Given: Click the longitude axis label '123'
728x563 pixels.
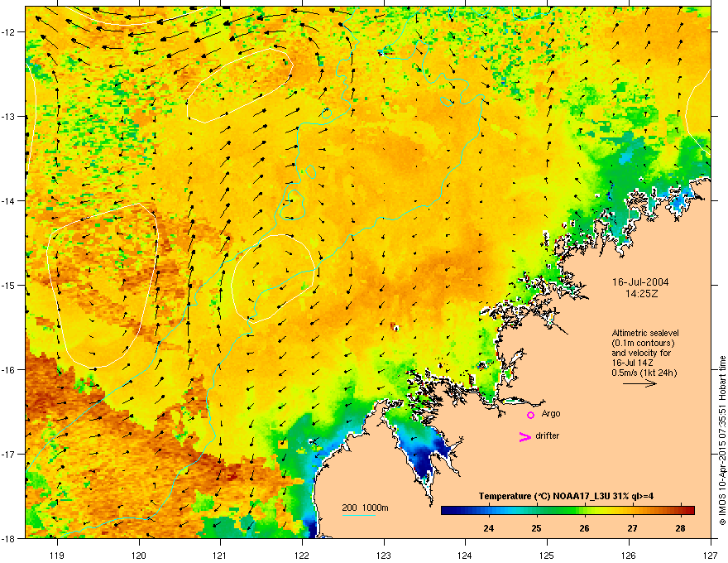Looking at the screenshot, I should click(384, 555).
